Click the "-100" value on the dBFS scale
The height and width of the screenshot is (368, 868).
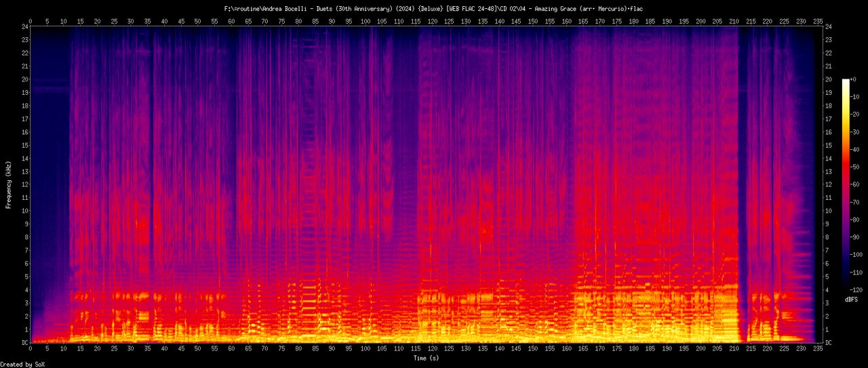(x=858, y=254)
